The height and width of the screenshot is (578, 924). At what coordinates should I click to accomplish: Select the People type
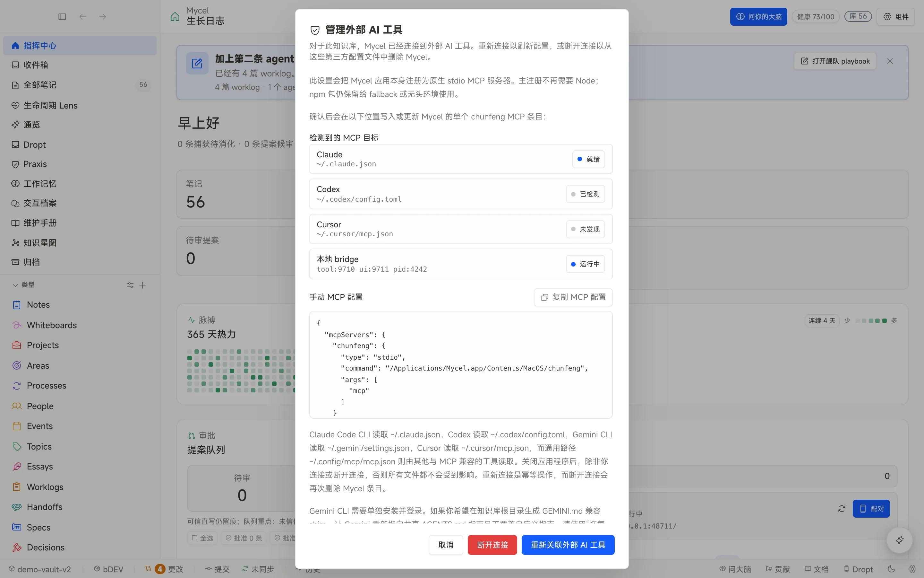point(80,406)
